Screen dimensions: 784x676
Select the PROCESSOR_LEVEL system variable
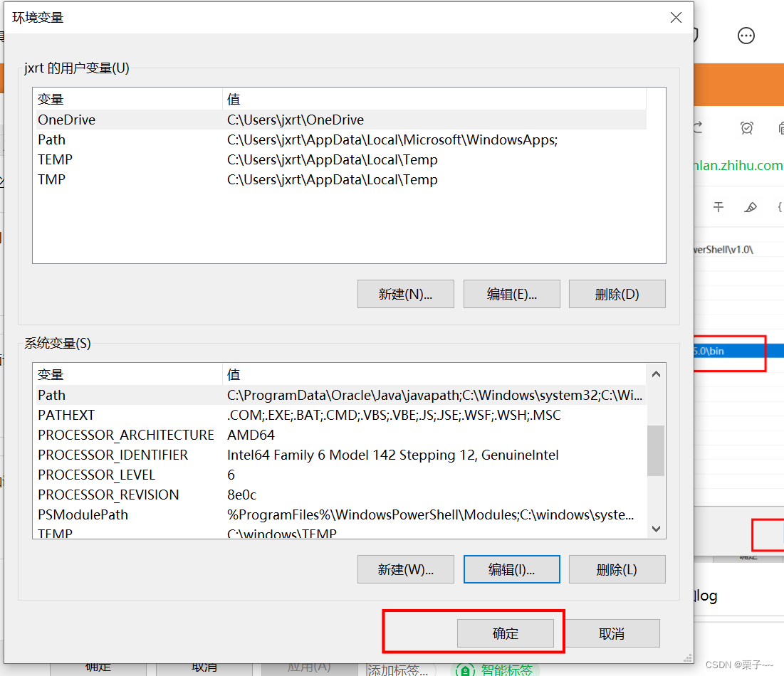340,475
